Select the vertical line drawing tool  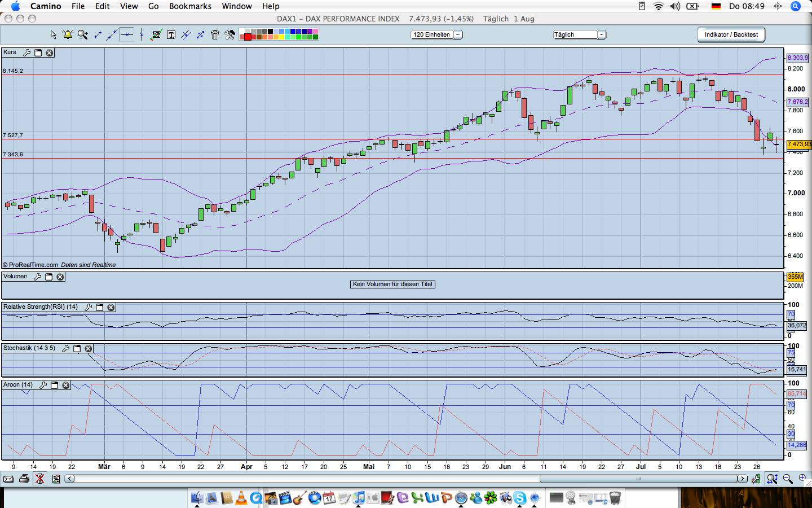pos(142,35)
